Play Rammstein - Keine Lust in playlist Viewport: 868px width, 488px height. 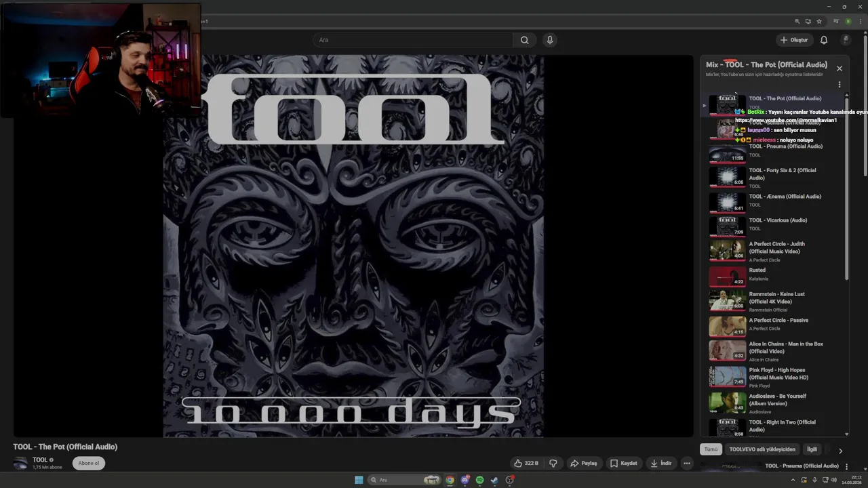[x=773, y=301]
